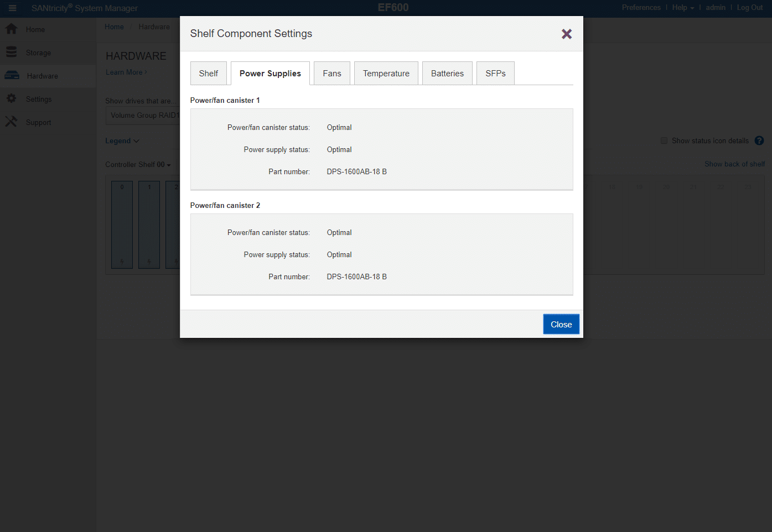Open the Hardware sidebar menu item
Image resolution: width=772 pixels, height=532 pixels.
(x=48, y=76)
